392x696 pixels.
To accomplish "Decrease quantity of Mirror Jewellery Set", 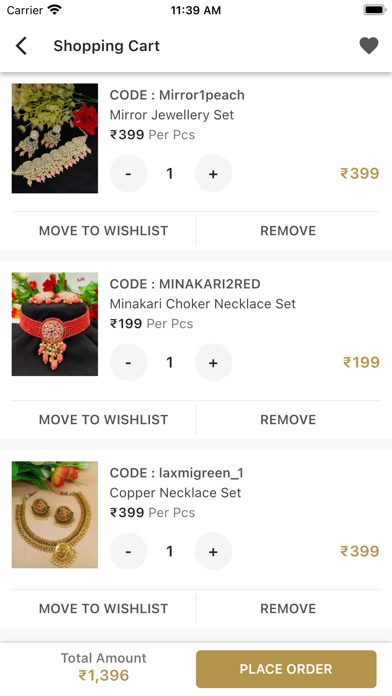I will click(x=128, y=174).
